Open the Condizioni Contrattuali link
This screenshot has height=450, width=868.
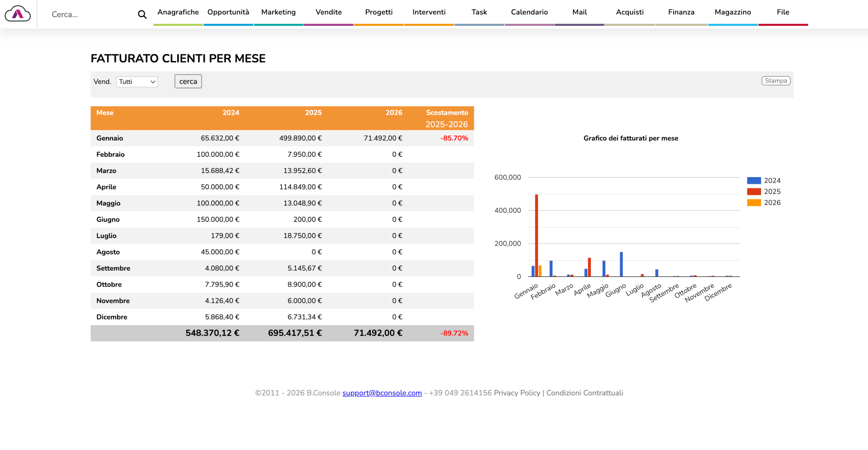point(585,393)
